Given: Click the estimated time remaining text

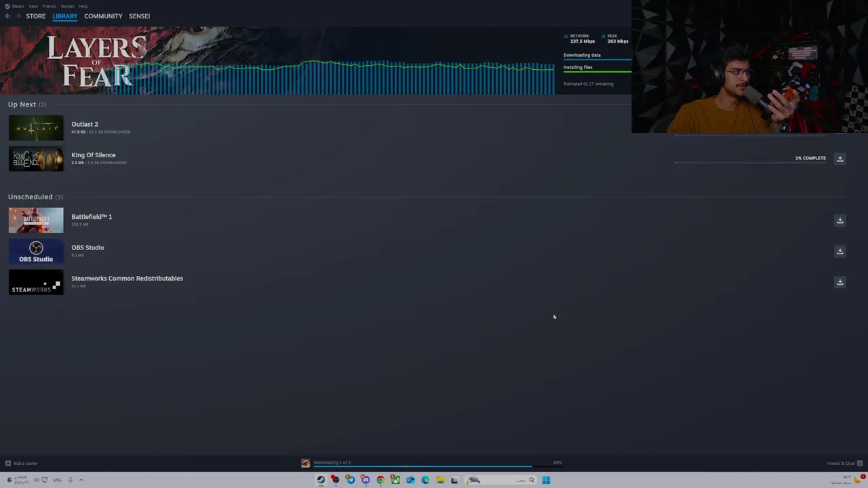Looking at the screenshot, I should [589, 84].
